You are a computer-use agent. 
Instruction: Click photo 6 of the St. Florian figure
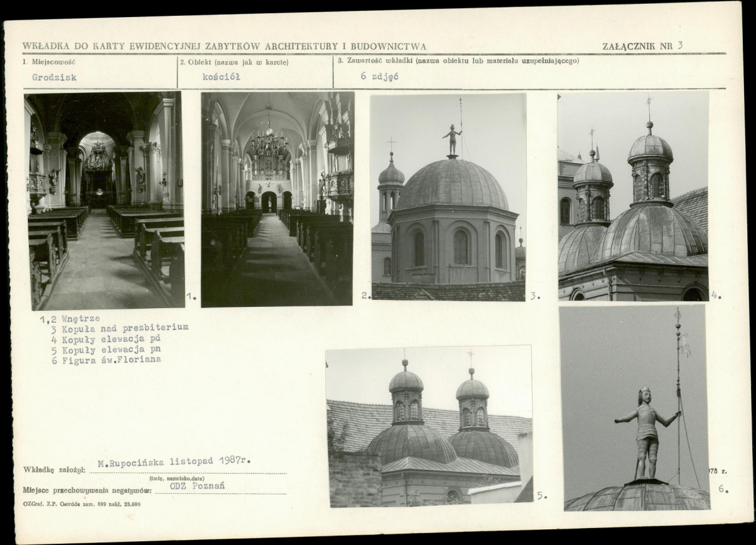point(635,408)
